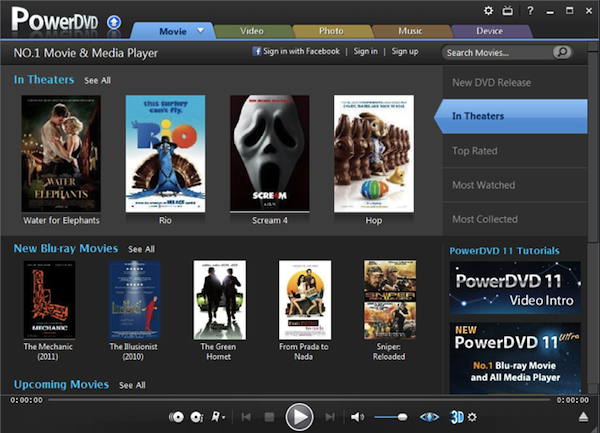The image size is (600, 433).
Task: See All for New Blu-ray Movies
Action: point(142,249)
